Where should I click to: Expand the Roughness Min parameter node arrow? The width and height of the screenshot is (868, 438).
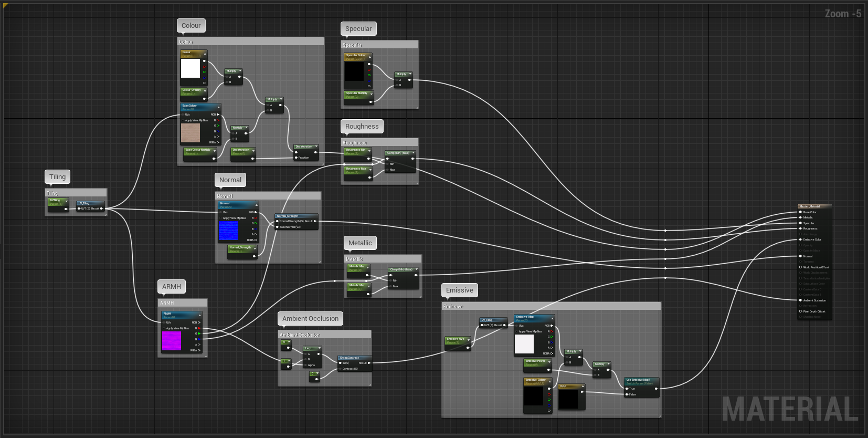coord(369,151)
